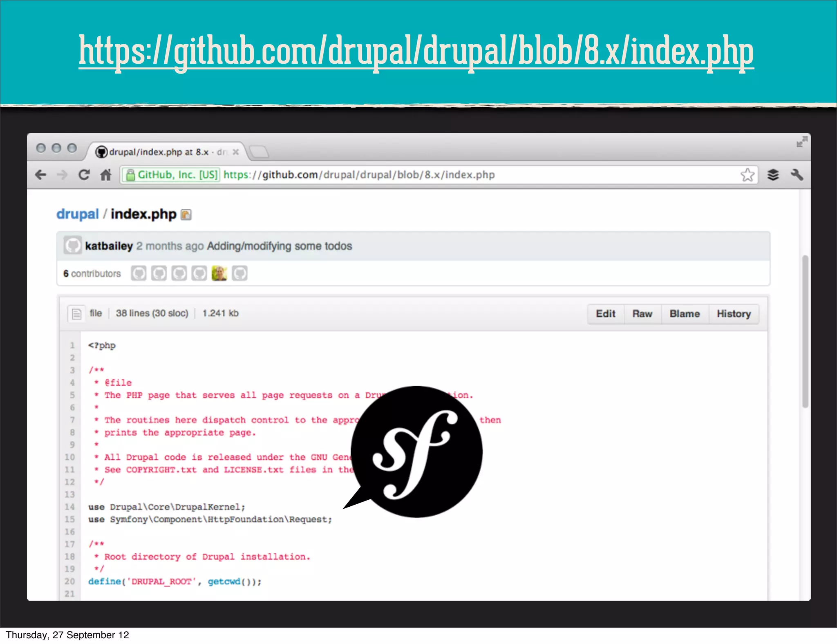The image size is (837, 644).
Task: Click the address bar URL
Action: 359,175
